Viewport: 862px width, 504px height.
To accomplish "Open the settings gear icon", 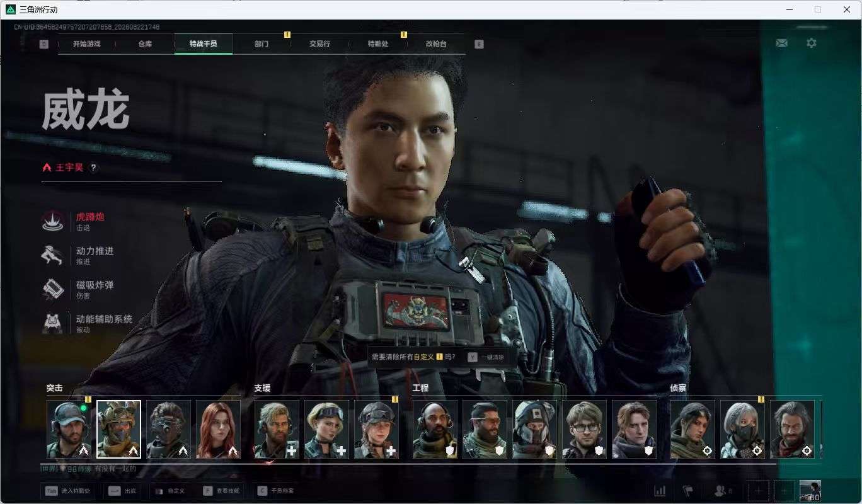I will (812, 43).
